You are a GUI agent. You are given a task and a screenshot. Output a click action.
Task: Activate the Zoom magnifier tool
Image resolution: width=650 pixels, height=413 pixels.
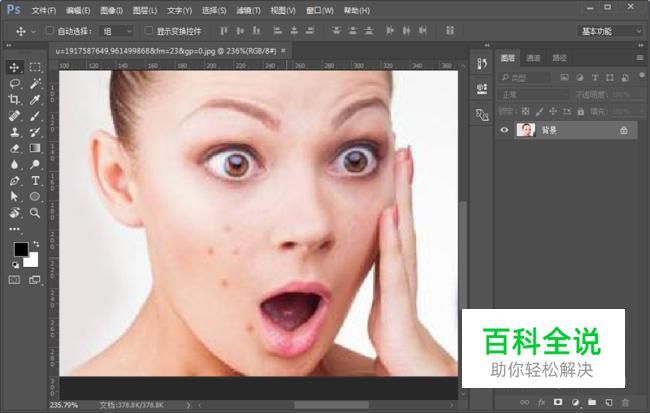point(35,212)
